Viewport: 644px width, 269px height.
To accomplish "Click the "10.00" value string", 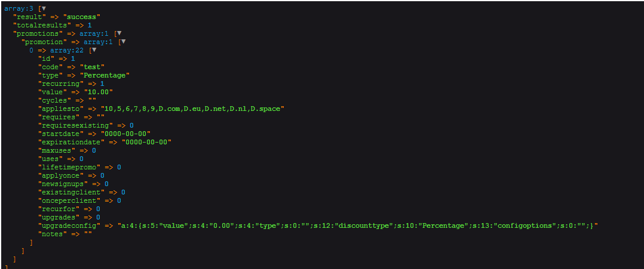I will coord(99,92).
